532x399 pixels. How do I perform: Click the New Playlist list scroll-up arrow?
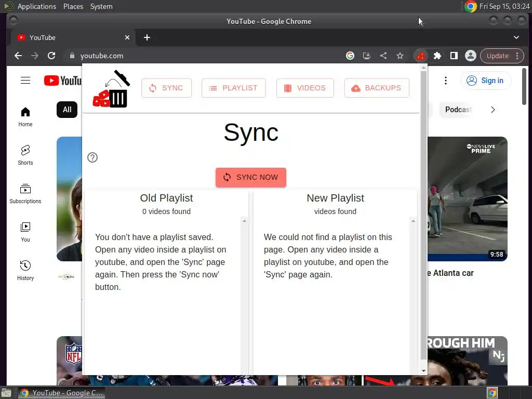[413, 221]
